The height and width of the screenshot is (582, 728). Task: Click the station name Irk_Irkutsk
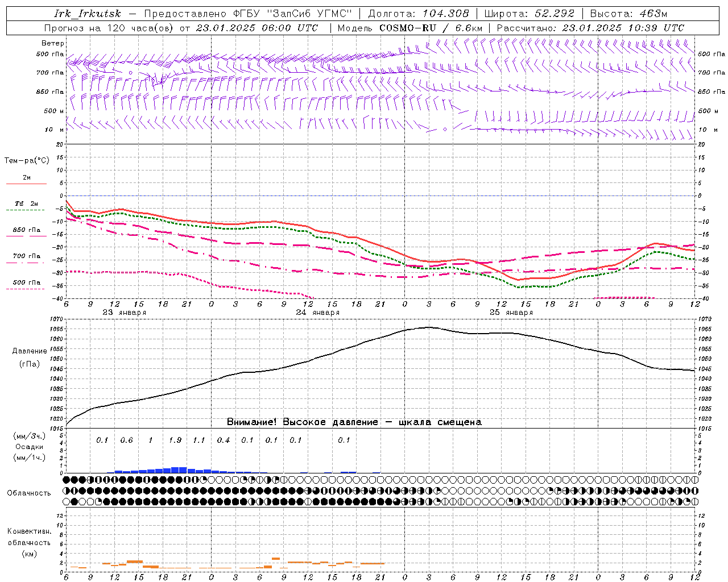tap(87, 14)
